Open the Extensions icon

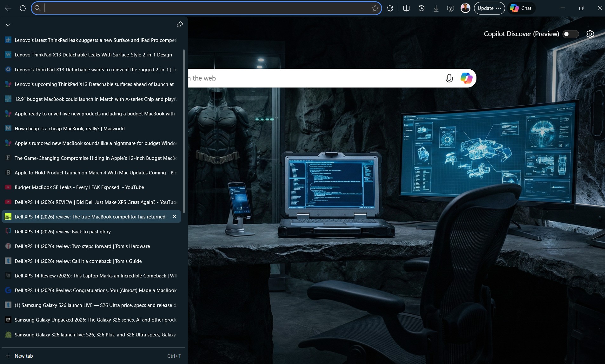point(390,8)
